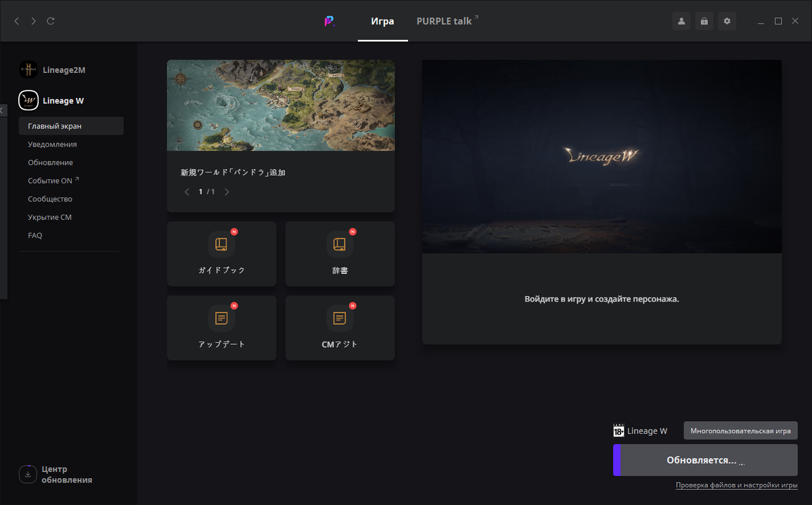
Task: Close the PURPLE launcher window
Action: coord(795,21)
